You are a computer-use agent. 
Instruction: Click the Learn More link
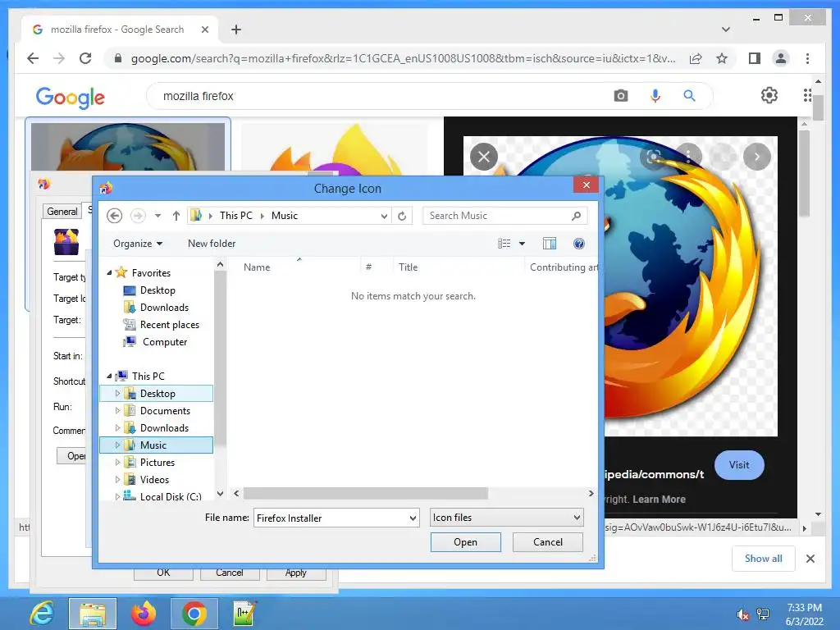(x=659, y=500)
